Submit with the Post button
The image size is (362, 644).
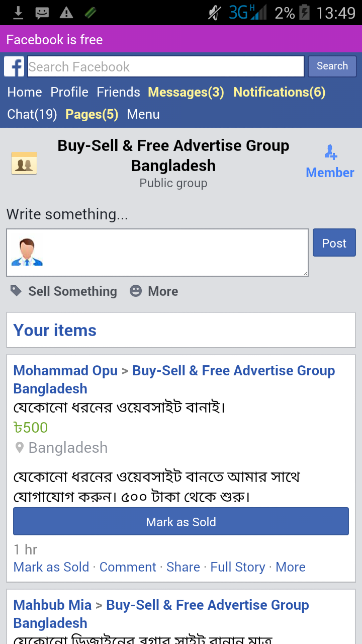(334, 243)
